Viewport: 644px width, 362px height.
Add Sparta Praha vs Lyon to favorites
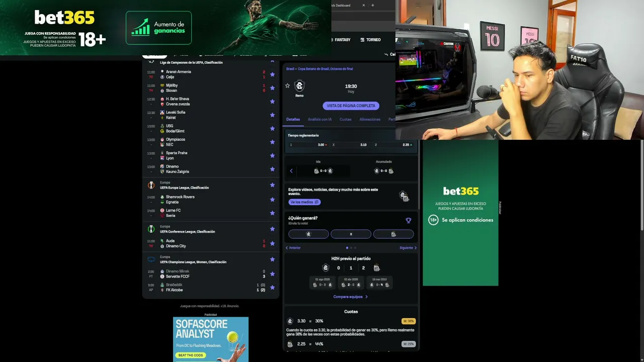click(x=272, y=156)
